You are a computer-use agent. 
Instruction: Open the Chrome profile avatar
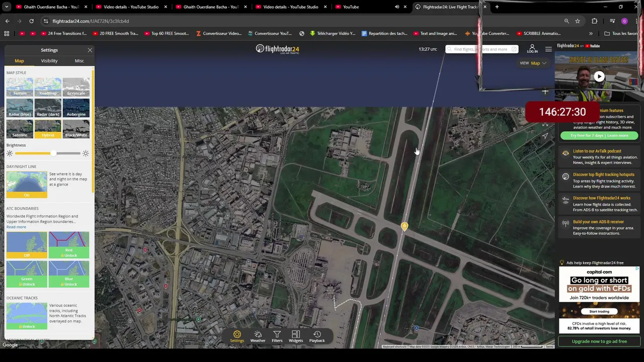[624, 21]
